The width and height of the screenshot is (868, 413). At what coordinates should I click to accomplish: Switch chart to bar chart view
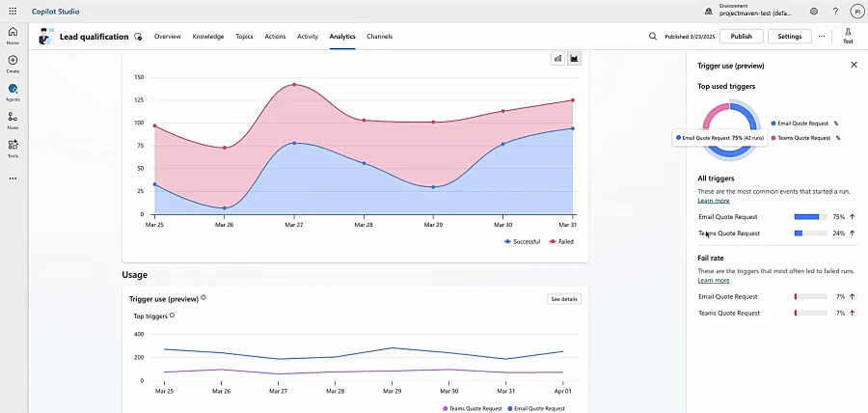tap(557, 58)
